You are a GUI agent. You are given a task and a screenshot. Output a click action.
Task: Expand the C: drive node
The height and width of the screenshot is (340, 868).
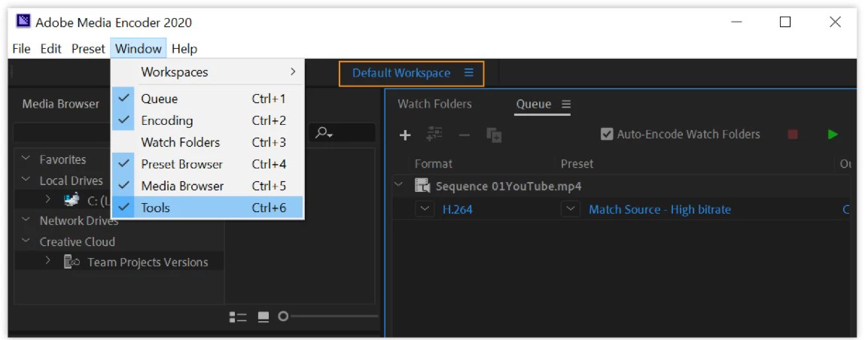click(x=48, y=200)
